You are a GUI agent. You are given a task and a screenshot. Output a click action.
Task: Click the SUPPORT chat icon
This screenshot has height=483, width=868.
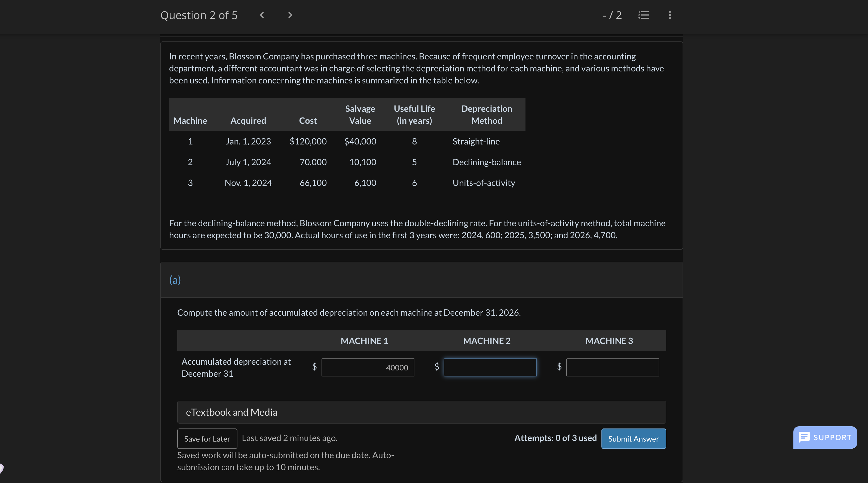[804, 437]
